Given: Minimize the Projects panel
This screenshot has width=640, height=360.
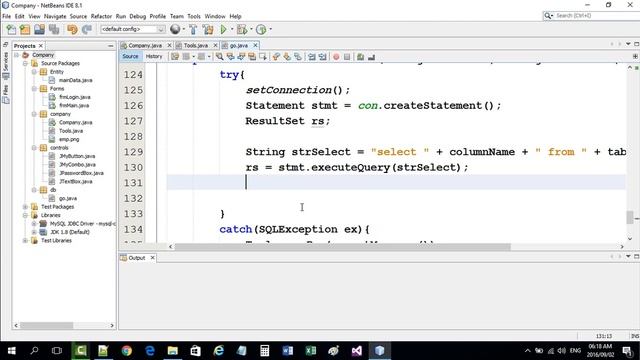Looking at the screenshot, I should (111, 46).
